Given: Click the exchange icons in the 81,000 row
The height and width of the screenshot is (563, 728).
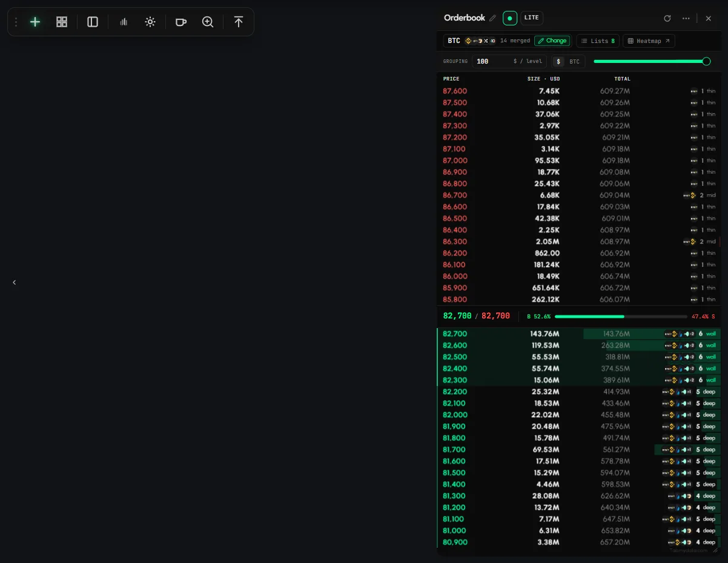Looking at the screenshot, I should tap(680, 530).
